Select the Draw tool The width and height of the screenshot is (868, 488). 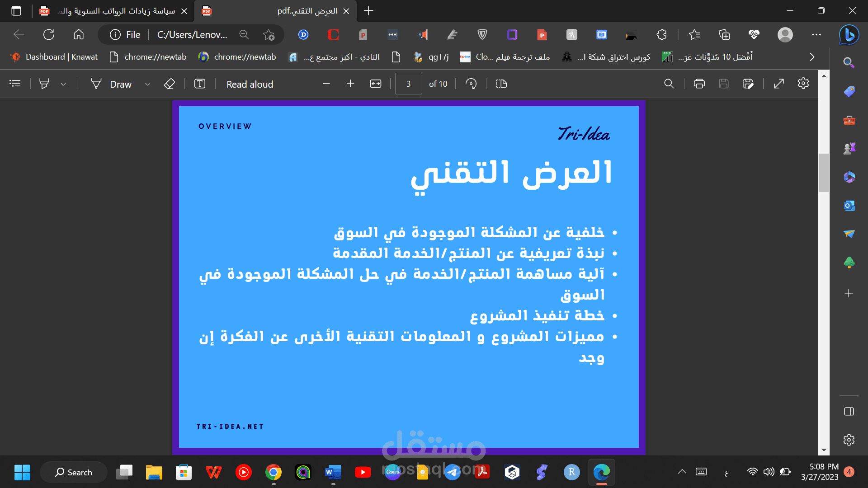(x=112, y=84)
